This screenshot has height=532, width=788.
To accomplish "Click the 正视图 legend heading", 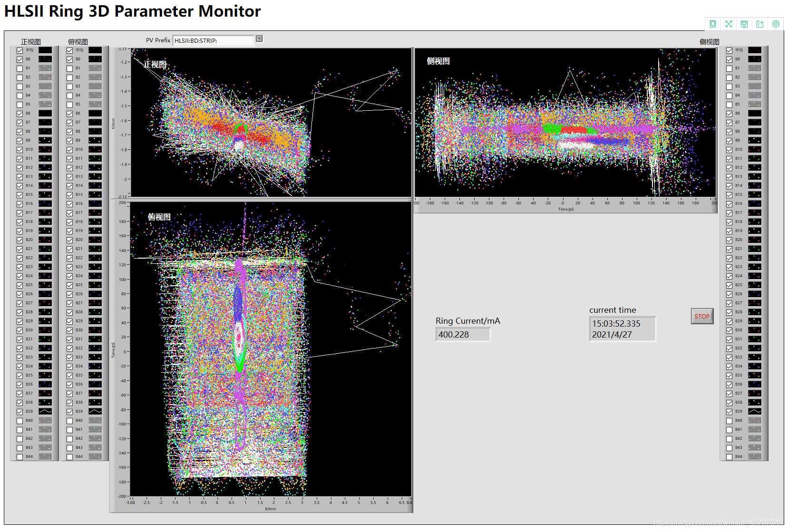I will click(31, 42).
